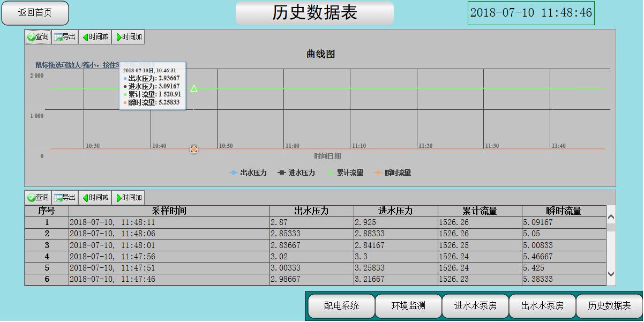Screen dimensions: 644x322
Task: Select 时间加 on the chart toolbar
Action: click(127, 37)
